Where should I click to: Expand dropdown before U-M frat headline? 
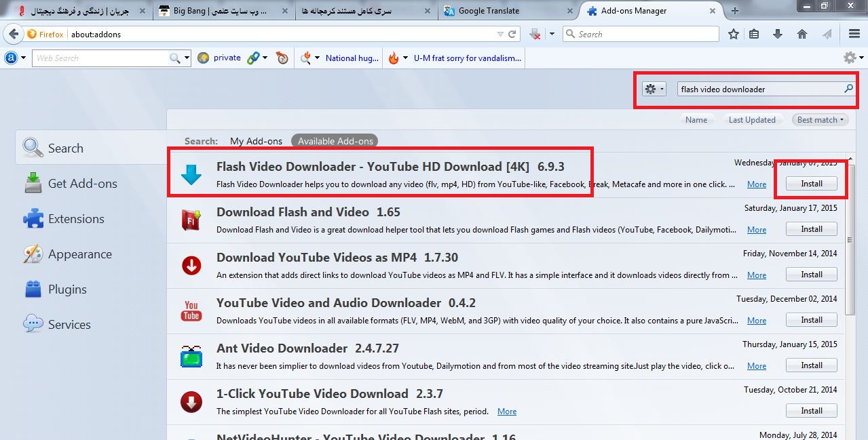405,58
